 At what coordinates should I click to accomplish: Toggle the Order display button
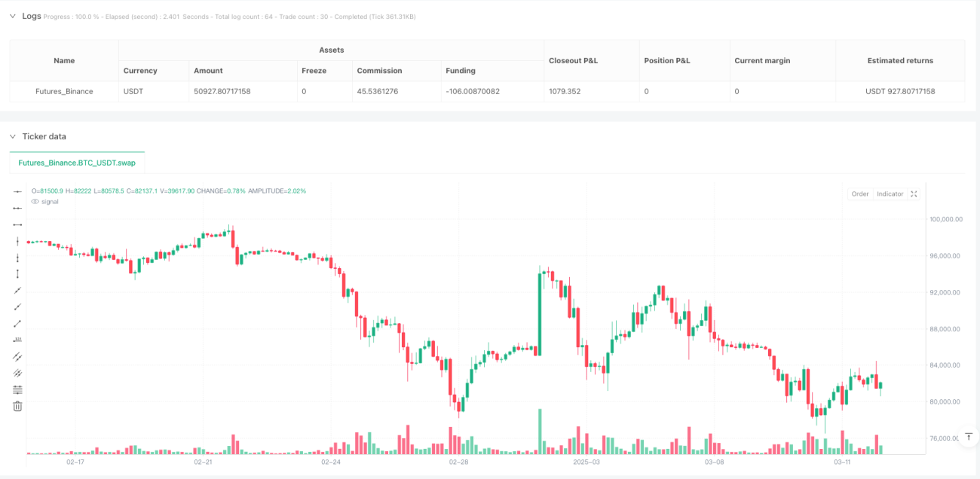click(860, 194)
